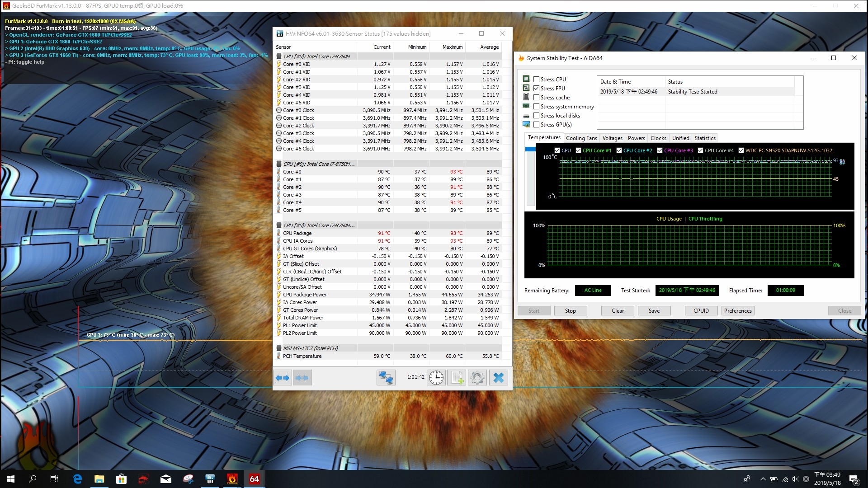868x488 pixels.
Task: Click the CPU Throttling graph label
Action: [x=705, y=219]
